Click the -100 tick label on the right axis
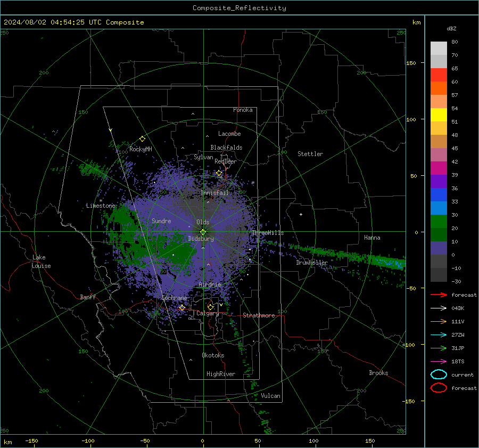Image resolution: width=479 pixels, height=448 pixels. 408,345
